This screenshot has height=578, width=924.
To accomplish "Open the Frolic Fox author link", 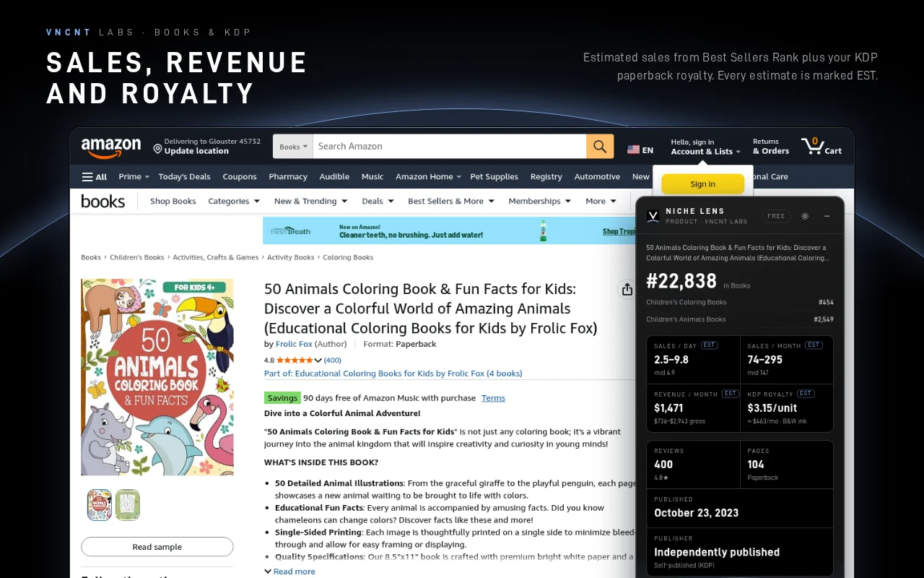I will [x=294, y=345].
